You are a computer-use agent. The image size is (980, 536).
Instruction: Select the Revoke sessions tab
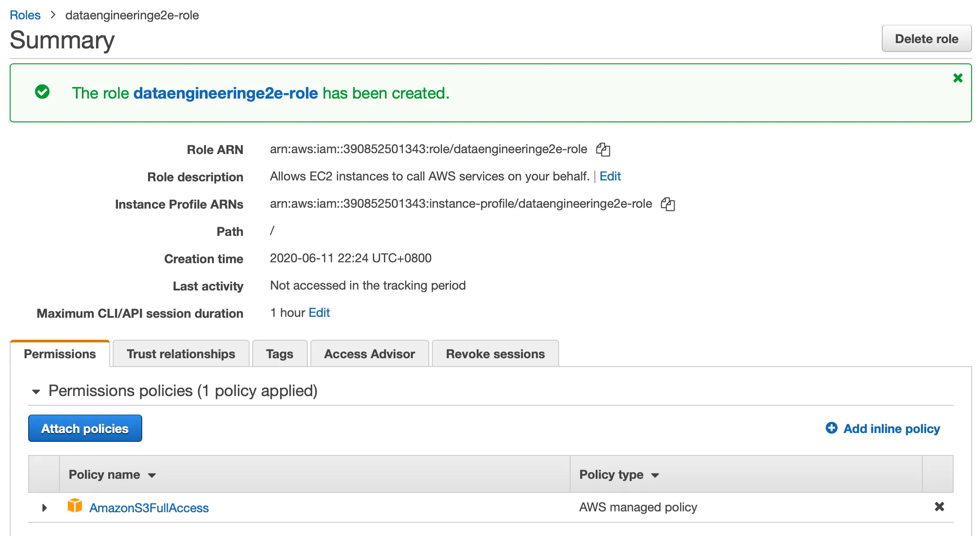(x=495, y=354)
